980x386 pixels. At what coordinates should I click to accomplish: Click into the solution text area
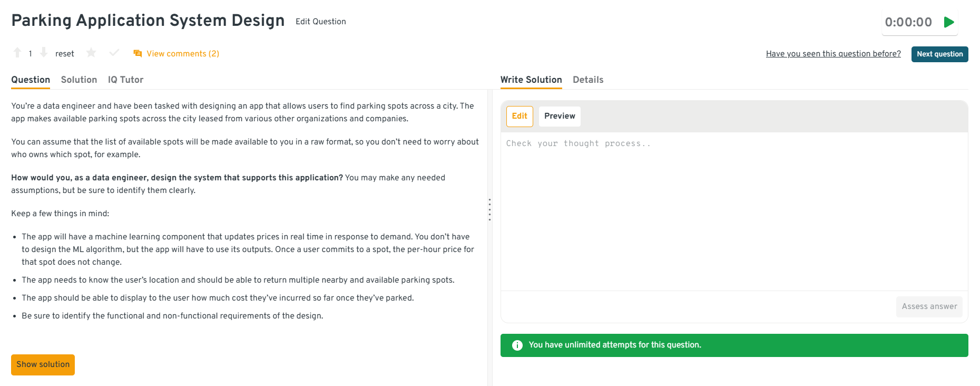[734, 211]
